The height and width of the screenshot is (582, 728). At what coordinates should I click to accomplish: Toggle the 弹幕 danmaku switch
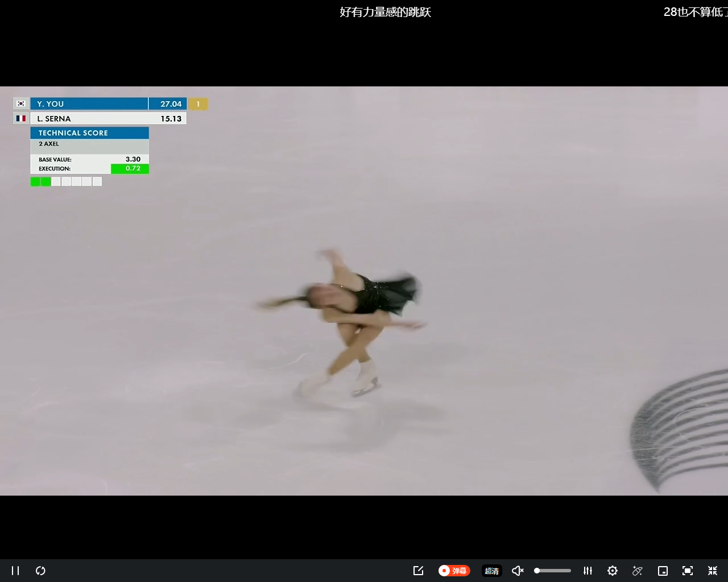[x=454, y=571]
